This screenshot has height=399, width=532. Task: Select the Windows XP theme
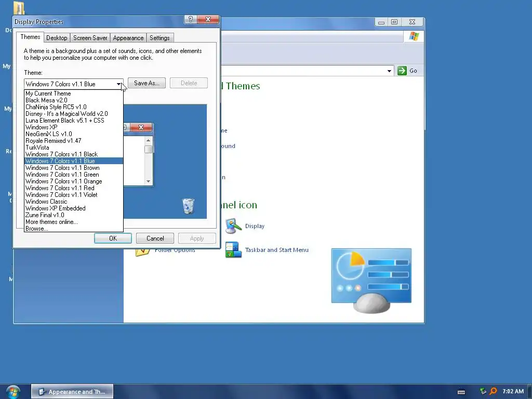pos(74,127)
